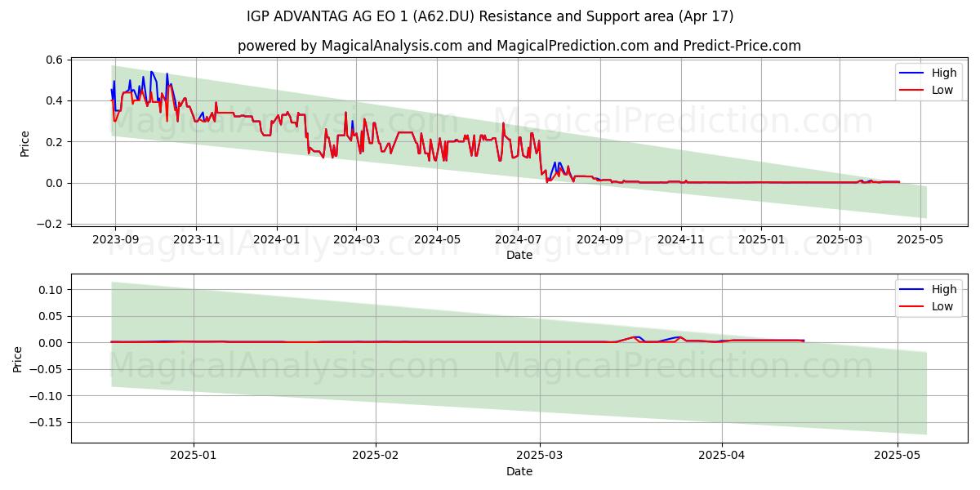Click the 0.05 price tick on bottom chart
980x490 pixels.
51,316
